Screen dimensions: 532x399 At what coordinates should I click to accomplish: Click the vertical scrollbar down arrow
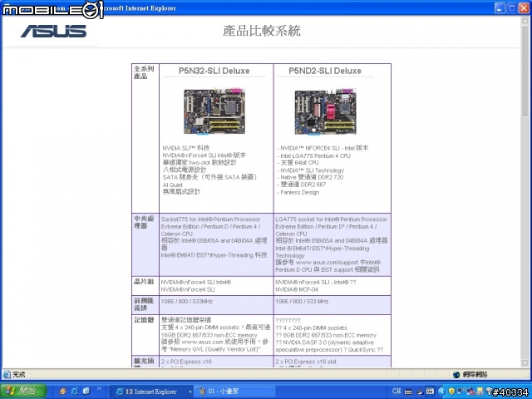[525, 362]
